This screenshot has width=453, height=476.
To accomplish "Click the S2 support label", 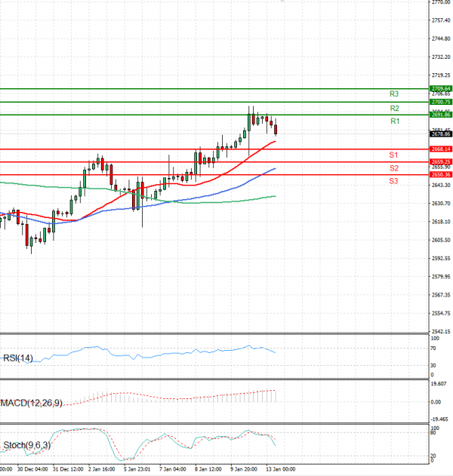I will [x=394, y=168].
